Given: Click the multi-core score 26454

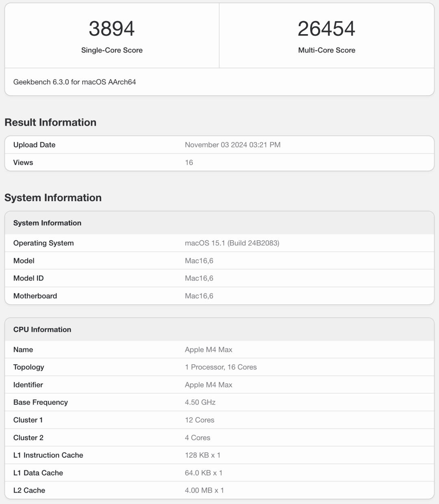Looking at the screenshot, I should [x=326, y=28].
